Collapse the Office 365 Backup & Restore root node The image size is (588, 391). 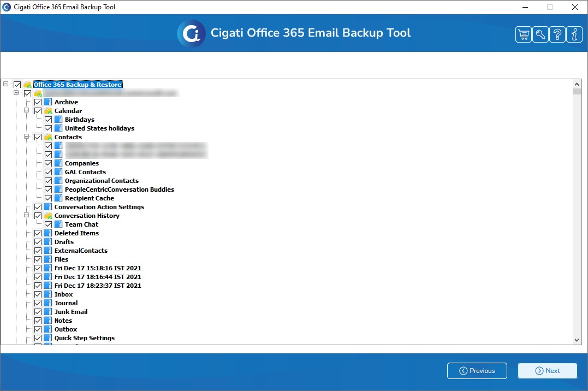coord(5,84)
